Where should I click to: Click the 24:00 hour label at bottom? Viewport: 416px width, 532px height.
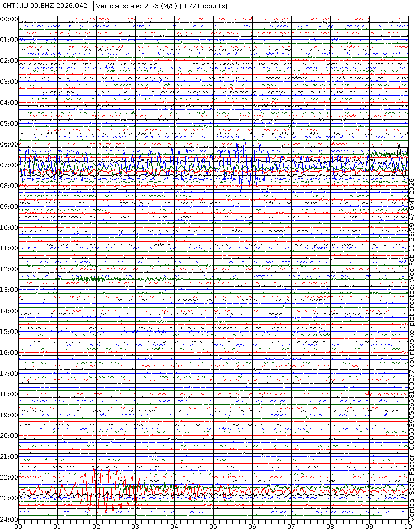click(x=9, y=519)
